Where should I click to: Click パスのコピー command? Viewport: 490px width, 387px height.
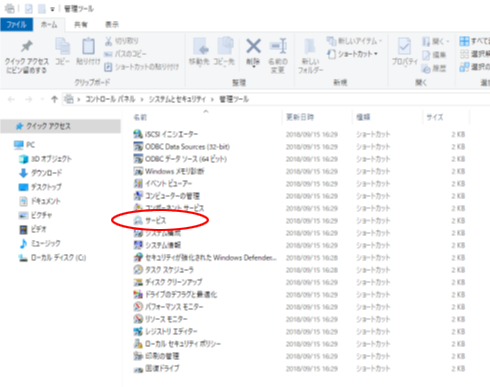[x=125, y=54]
